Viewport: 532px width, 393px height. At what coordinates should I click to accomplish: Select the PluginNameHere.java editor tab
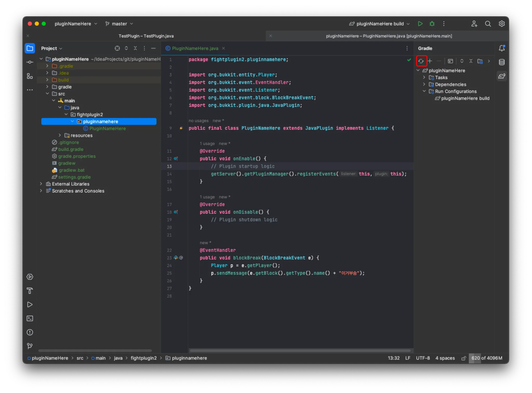point(195,48)
